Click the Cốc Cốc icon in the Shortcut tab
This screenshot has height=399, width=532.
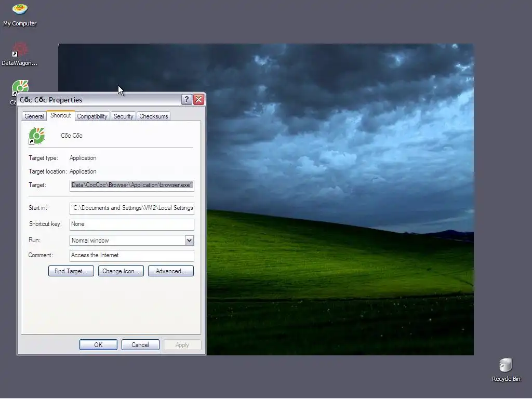click(x=37, y=136)
